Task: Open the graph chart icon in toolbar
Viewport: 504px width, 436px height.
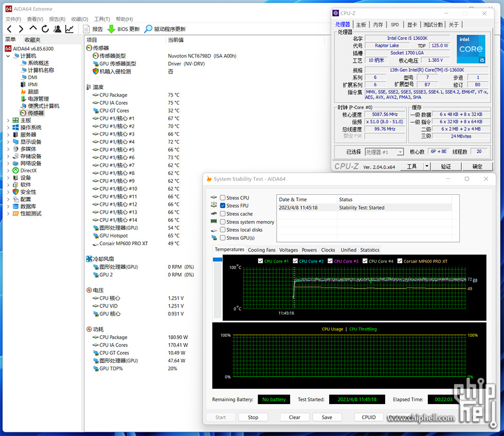Action: [69, 29]
